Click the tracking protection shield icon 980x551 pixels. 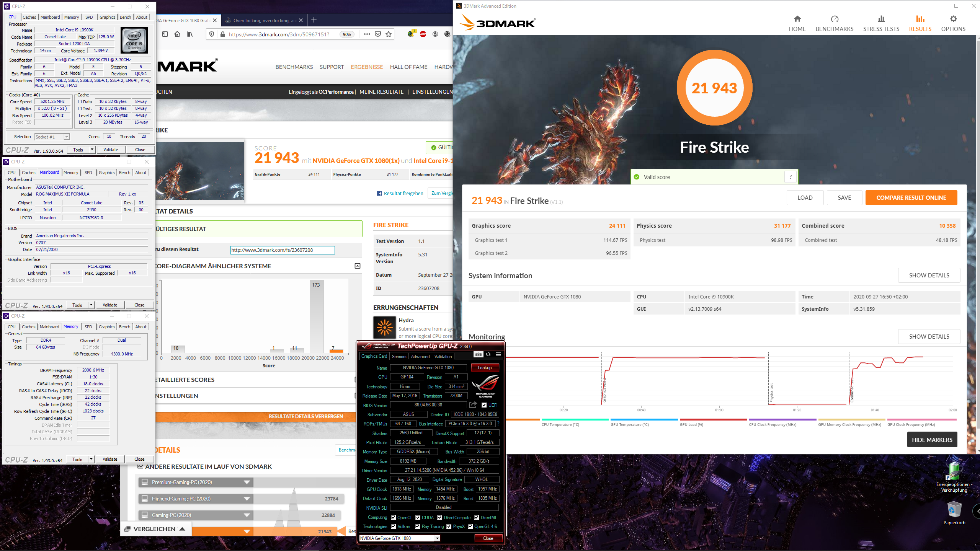click(x=211, y=34)
